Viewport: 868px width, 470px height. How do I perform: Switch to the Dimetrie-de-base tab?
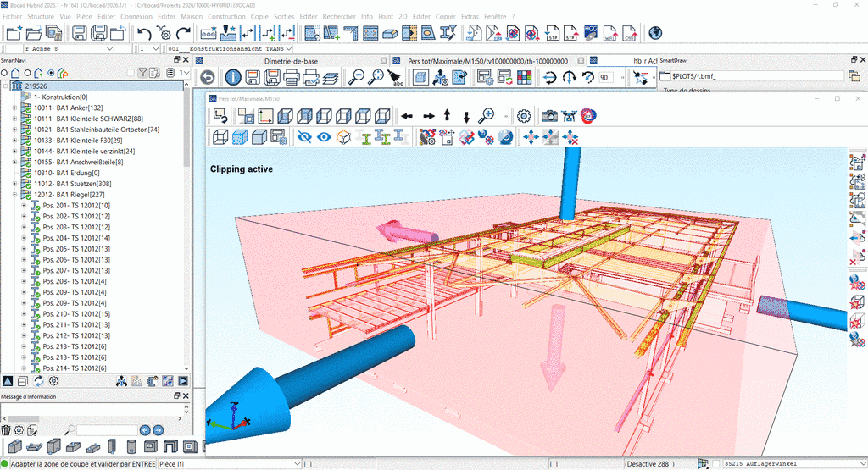293,61
